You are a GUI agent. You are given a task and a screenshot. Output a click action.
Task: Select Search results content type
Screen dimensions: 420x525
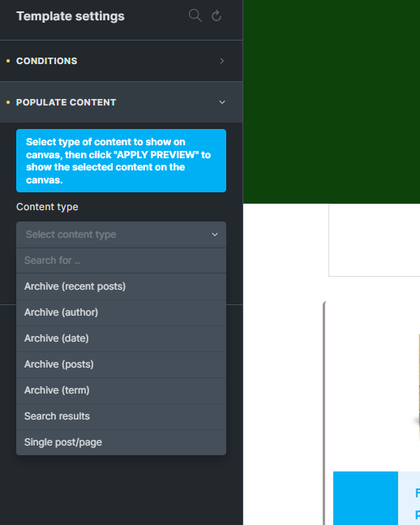pyautogui.click(x=121, y=416)
